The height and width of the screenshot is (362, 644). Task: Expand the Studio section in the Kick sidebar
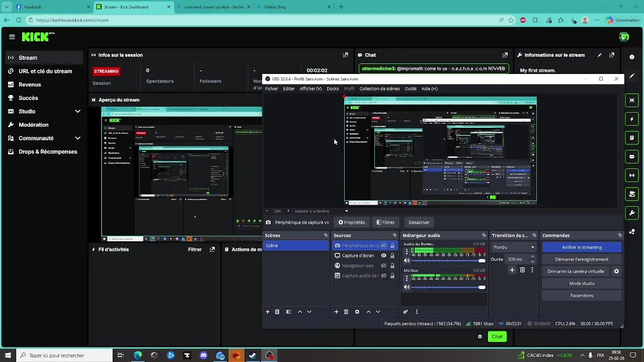coord(77,111)
